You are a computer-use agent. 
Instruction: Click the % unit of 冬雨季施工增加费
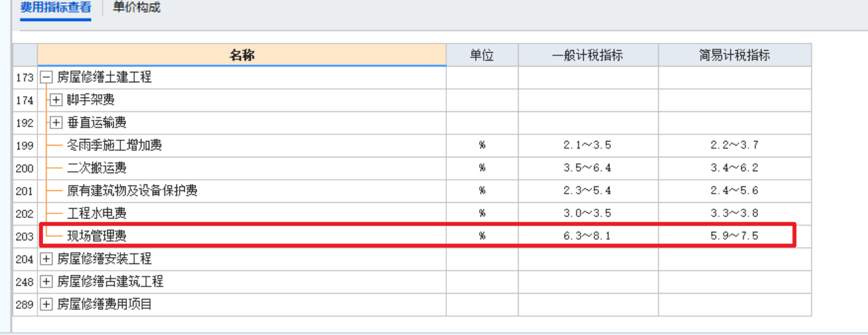tap(482, 145)
